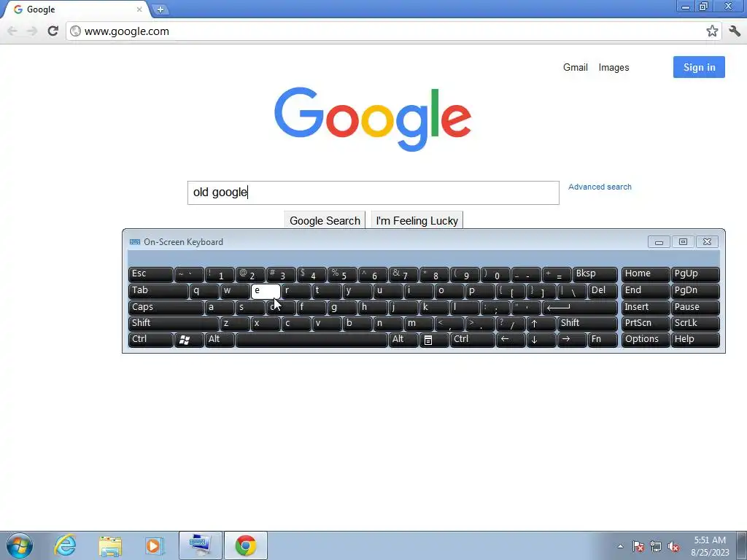Click the Sign in button
This screenshot has width=747, height=560.
click(x=699, y=67)
